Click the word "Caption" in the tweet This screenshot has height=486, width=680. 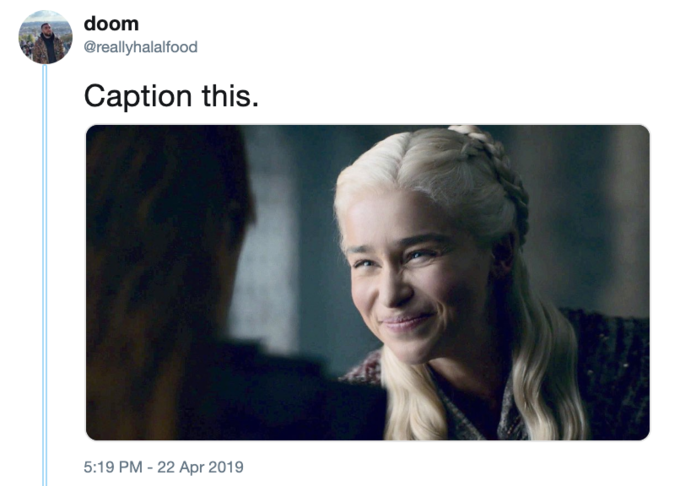coord(138,97)
